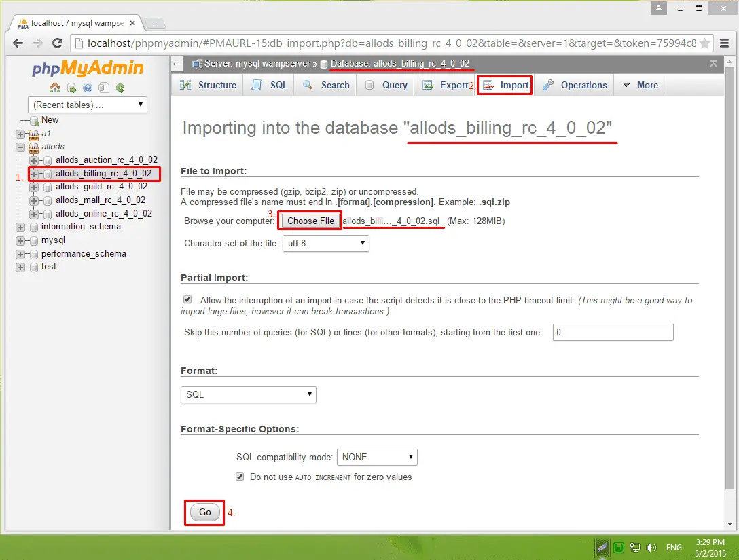
Task: Expand allods_guild_rc_4_0_02 tree node
Action: click(x=34, y=187)
